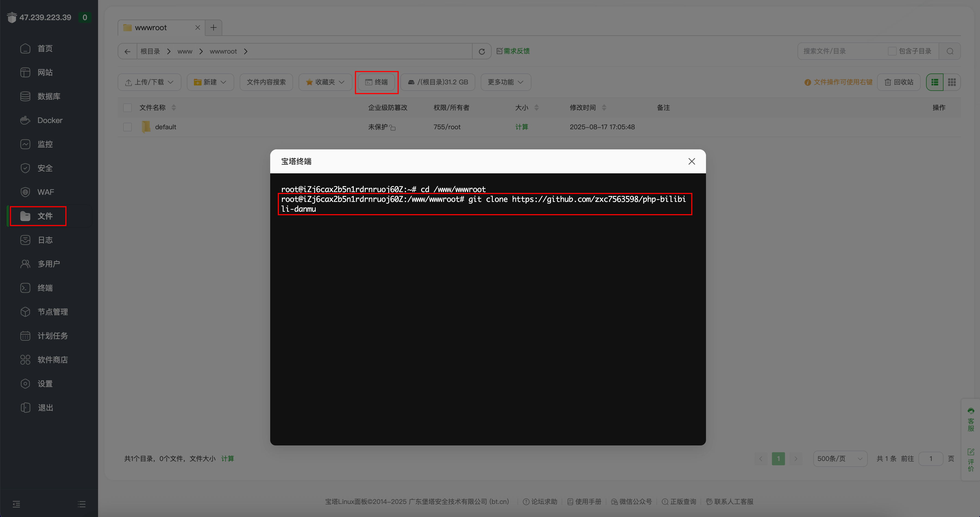Click the back arrow in path bar
Viewport: 980px width, 517px height.
[127, 51]
